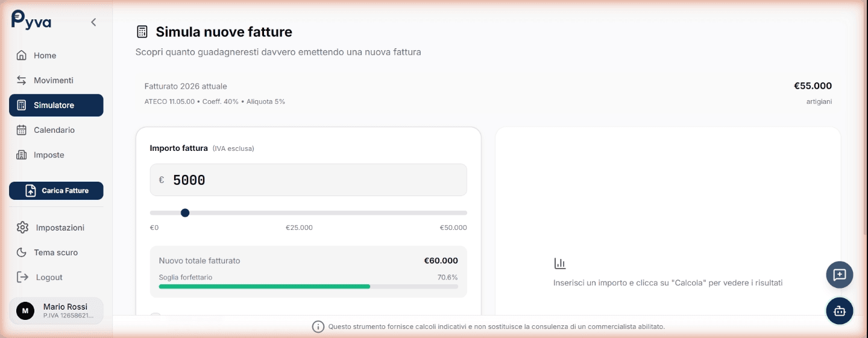Click the M user avatar
This screenshot has width=868, height=338.
[x=25, y=311]
